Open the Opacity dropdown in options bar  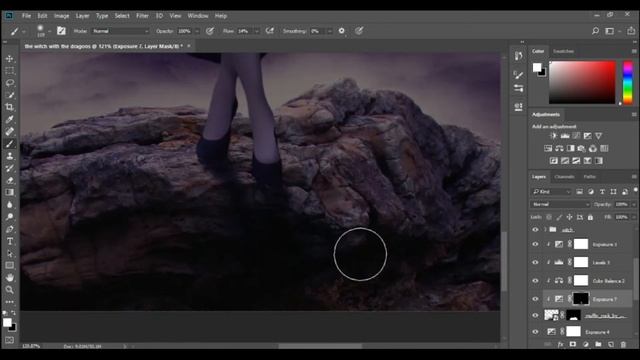coord(197,31)
